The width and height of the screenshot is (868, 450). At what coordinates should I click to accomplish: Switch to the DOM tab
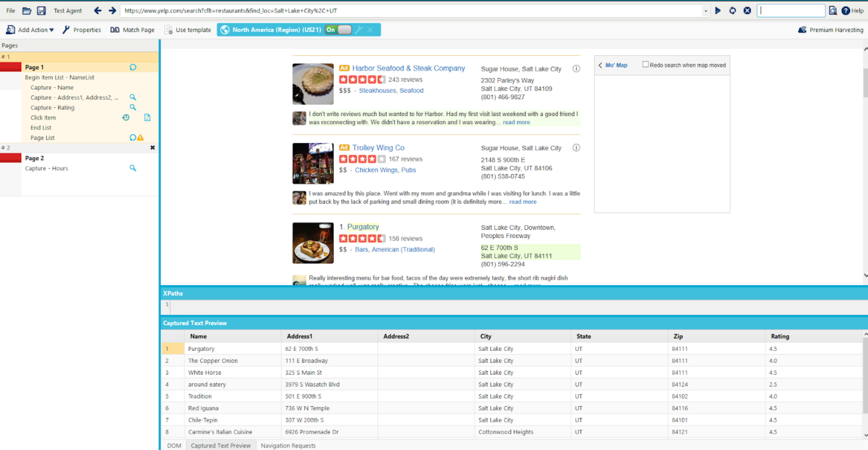(x=174, y=445)
